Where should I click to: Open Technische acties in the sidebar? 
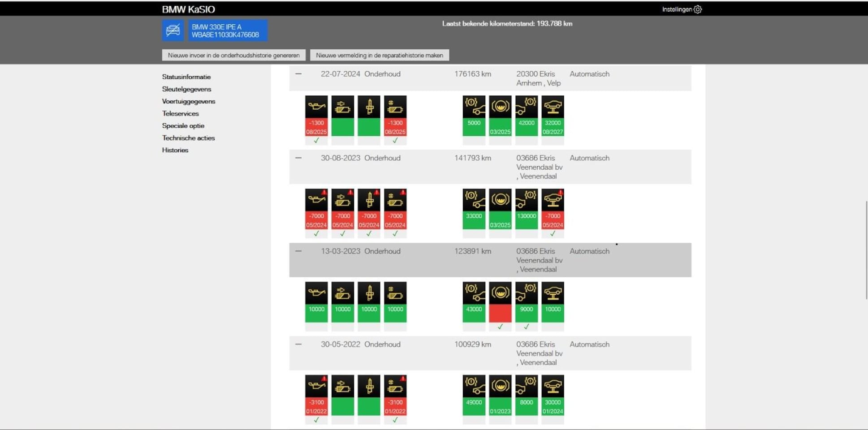(x=188, y=138)
